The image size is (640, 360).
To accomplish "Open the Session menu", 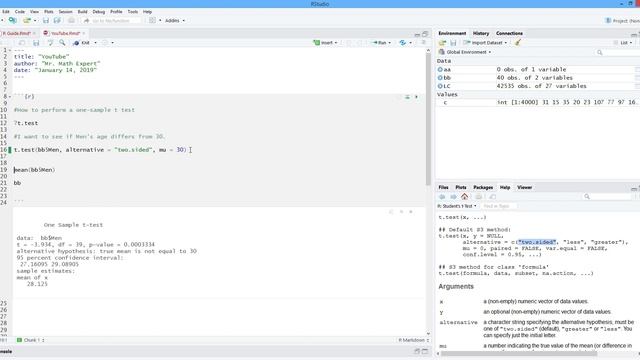I will [x=65, y=12].
